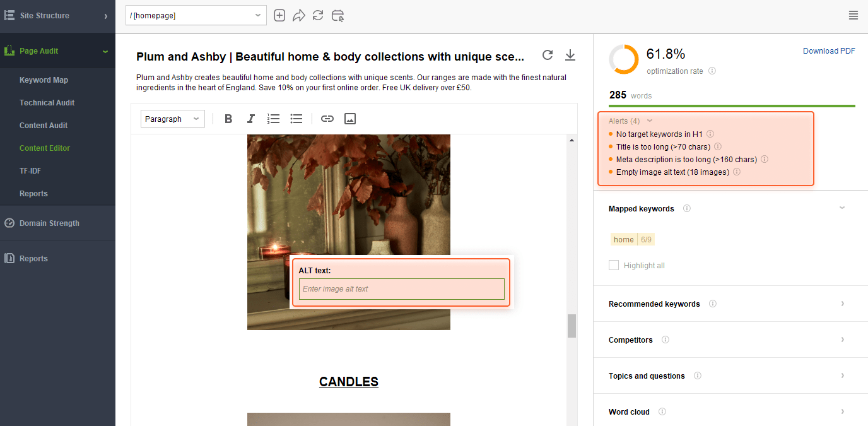
Task: Open Technical Audit in sidebar
Action: (47, 103)
